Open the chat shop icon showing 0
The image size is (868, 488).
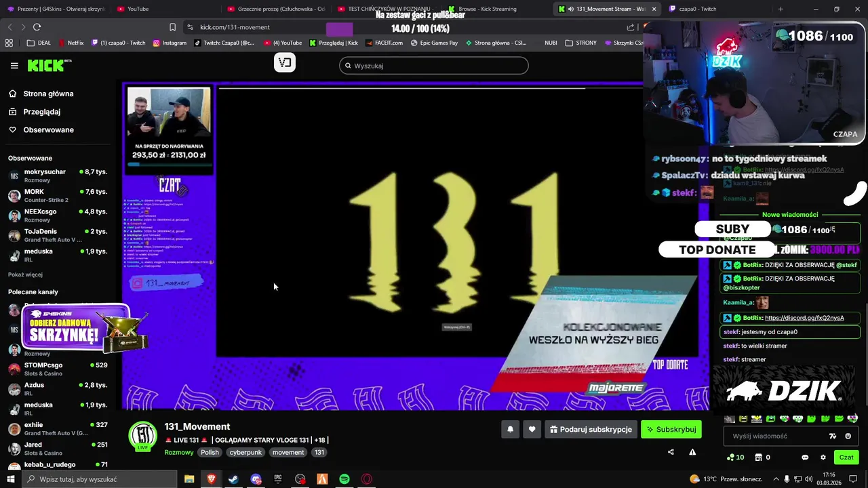(x=762, y=457)
